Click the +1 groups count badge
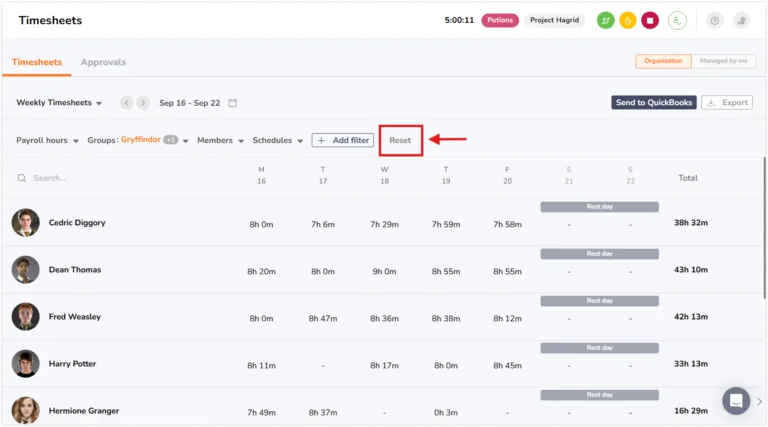Screen dimensions: 768x427 [170, 140]
